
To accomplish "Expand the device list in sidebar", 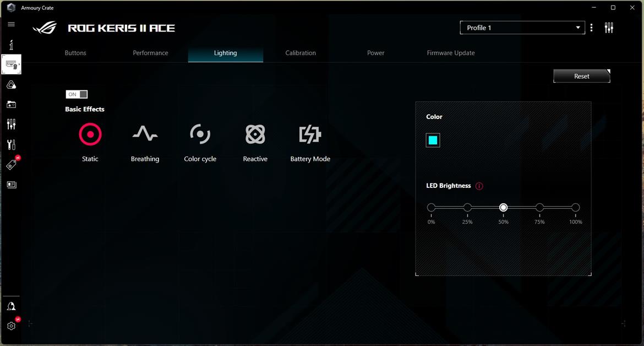I will pyautogui.click(x=12, y=64).
